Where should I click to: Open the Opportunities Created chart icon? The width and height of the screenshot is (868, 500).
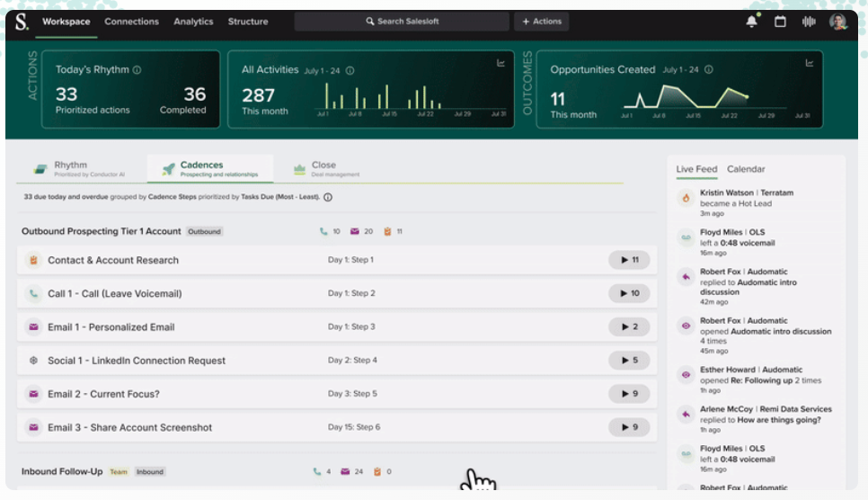(x=810, y=63)
